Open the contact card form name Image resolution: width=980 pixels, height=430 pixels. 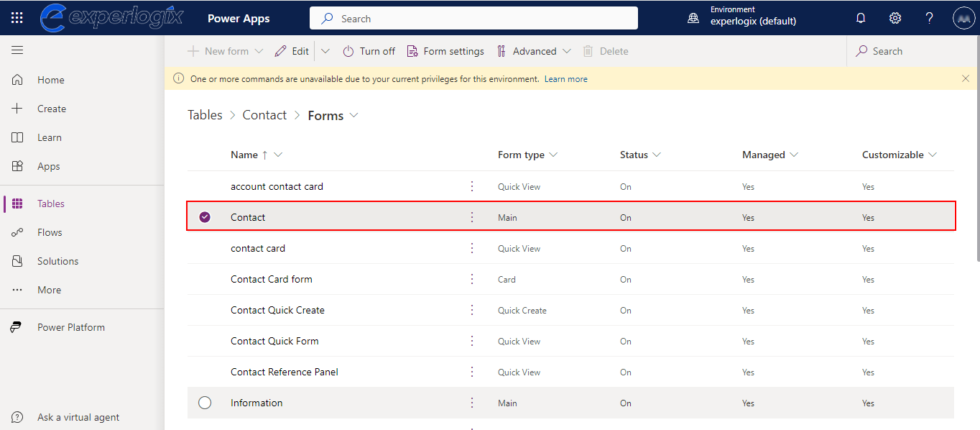(257, 248)
